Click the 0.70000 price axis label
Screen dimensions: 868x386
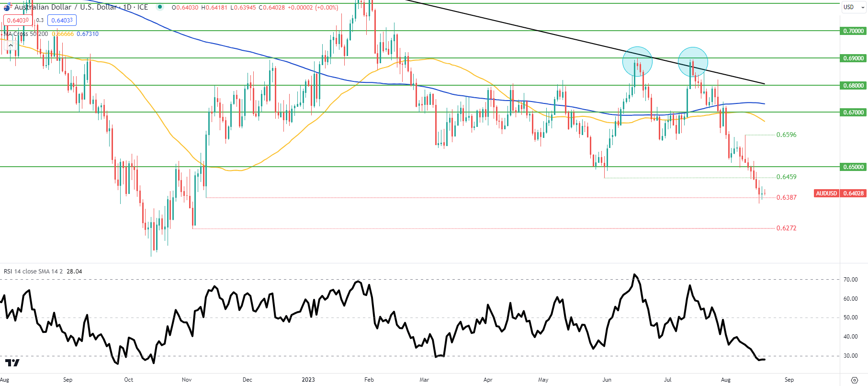853,31
